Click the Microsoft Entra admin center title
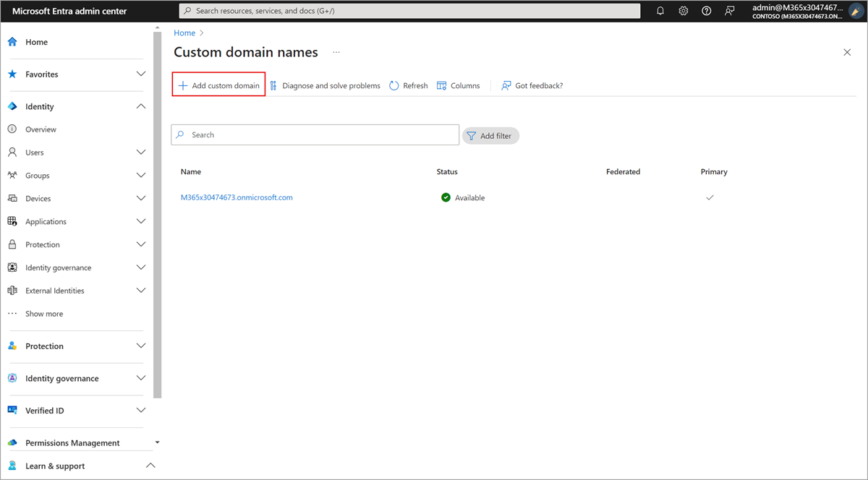 click(x=69, y=11)
